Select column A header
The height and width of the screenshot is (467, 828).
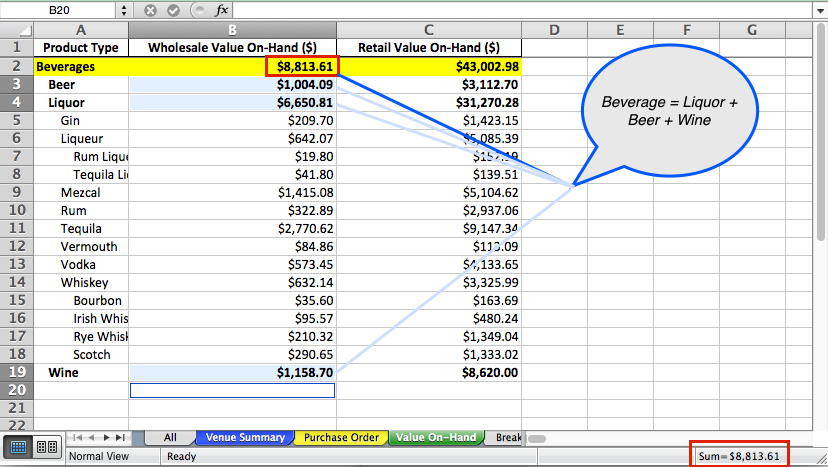click(81, 30)
